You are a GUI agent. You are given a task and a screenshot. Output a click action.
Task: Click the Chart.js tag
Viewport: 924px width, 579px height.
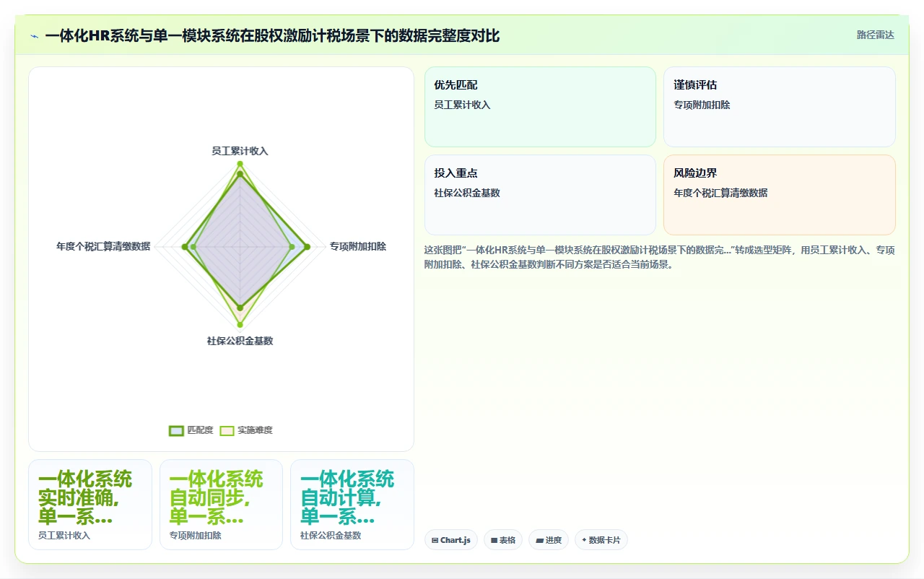click(451, 540)
